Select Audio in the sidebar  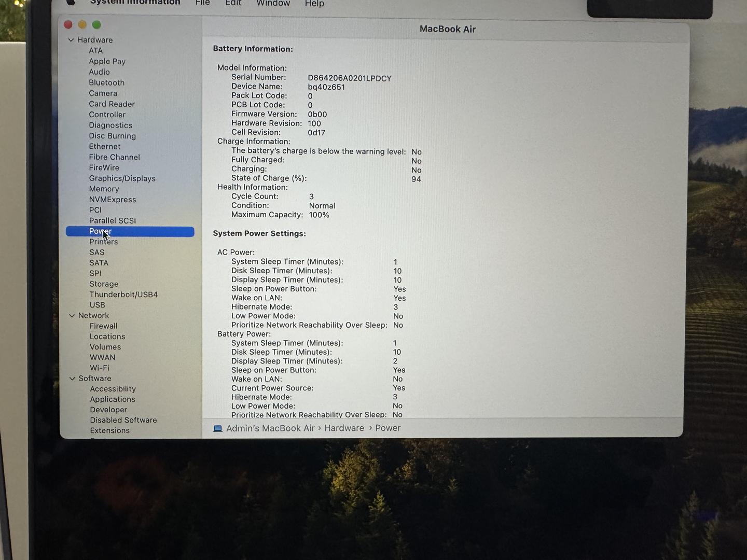point(99,72)
